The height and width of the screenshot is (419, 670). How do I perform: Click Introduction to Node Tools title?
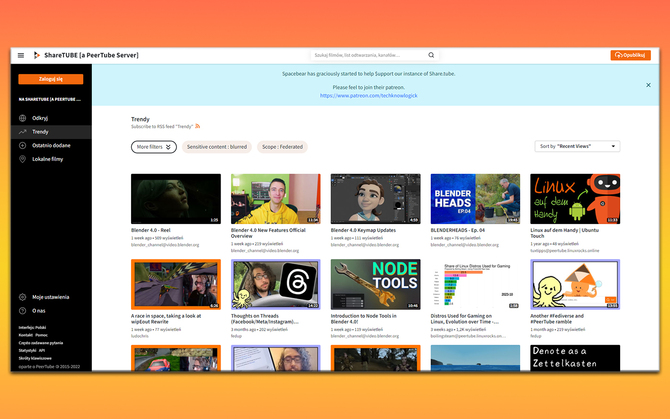pos(364,319)
